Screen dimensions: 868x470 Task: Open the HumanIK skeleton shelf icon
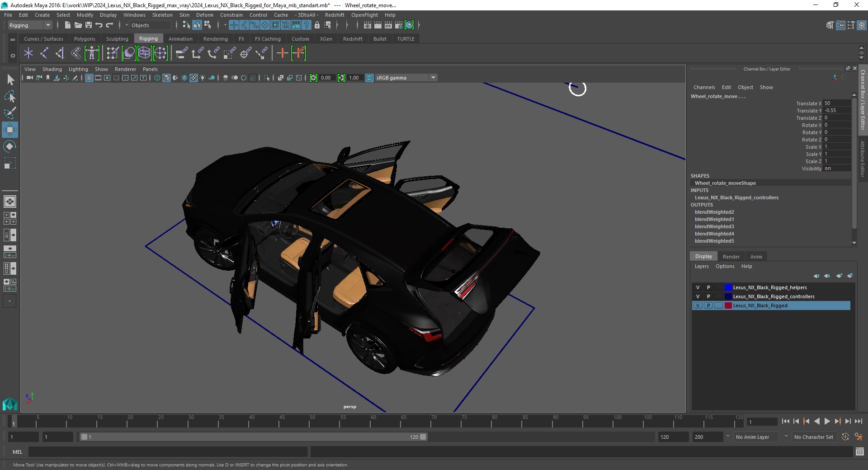click(92, 53)
